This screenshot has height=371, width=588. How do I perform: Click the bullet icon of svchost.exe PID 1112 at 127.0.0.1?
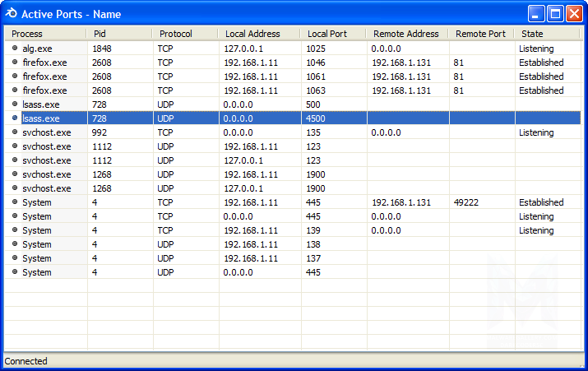(x=14, y=160)
